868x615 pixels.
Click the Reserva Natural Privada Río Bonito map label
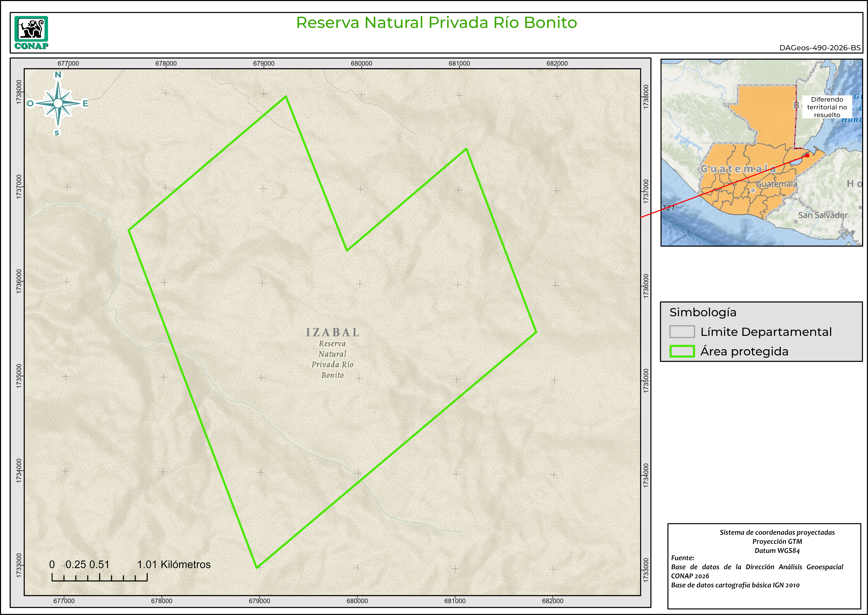coord(333,359)
